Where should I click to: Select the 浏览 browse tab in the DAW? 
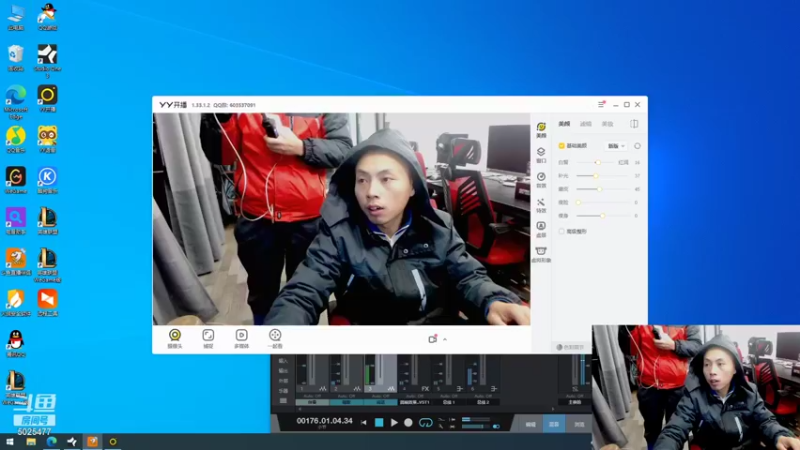579,424
